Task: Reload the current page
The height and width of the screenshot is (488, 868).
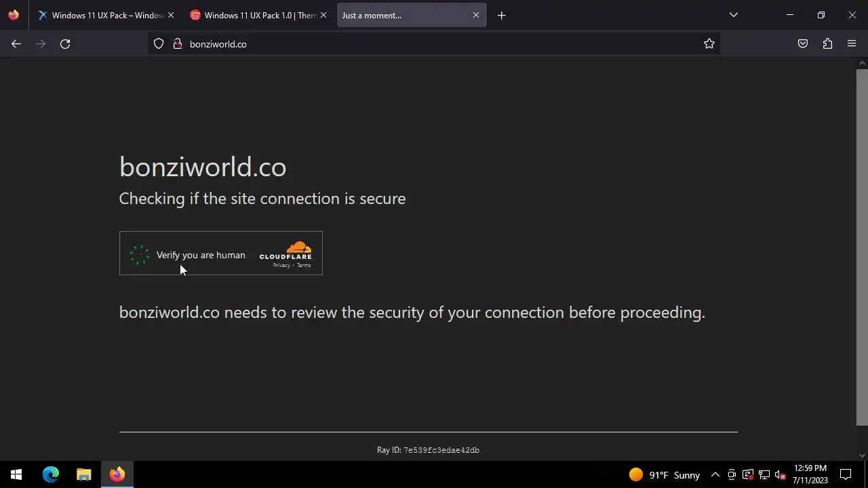Action: pos(65,44)
